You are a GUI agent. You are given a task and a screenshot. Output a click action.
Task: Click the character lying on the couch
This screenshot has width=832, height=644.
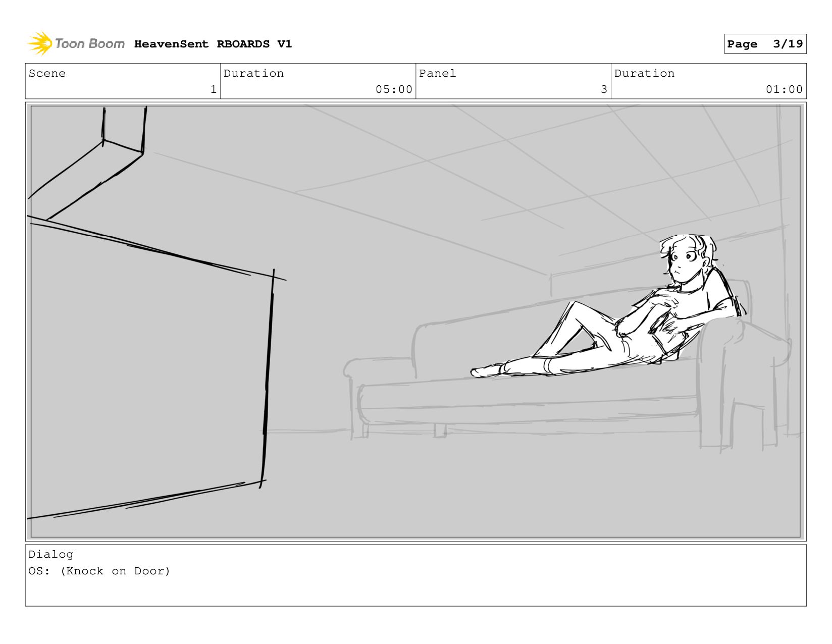pos(609,306)
